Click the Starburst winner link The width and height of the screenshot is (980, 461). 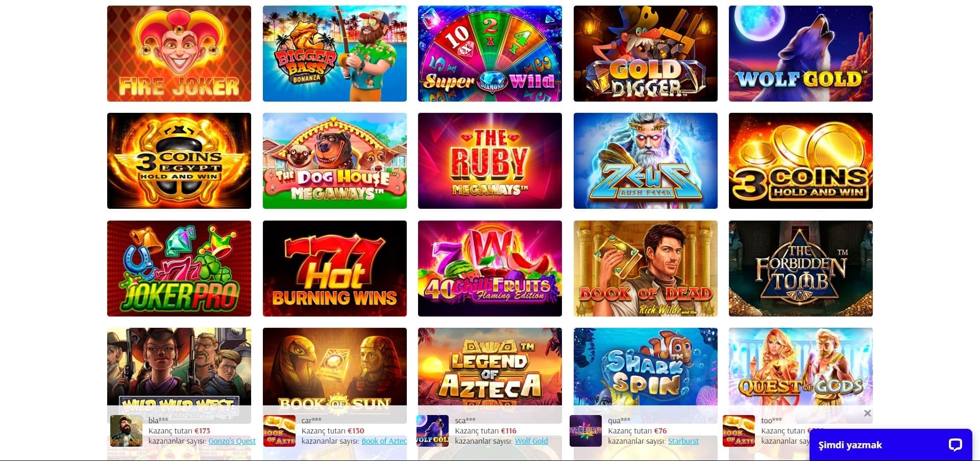pyautogui.click(x=683, y=441)
